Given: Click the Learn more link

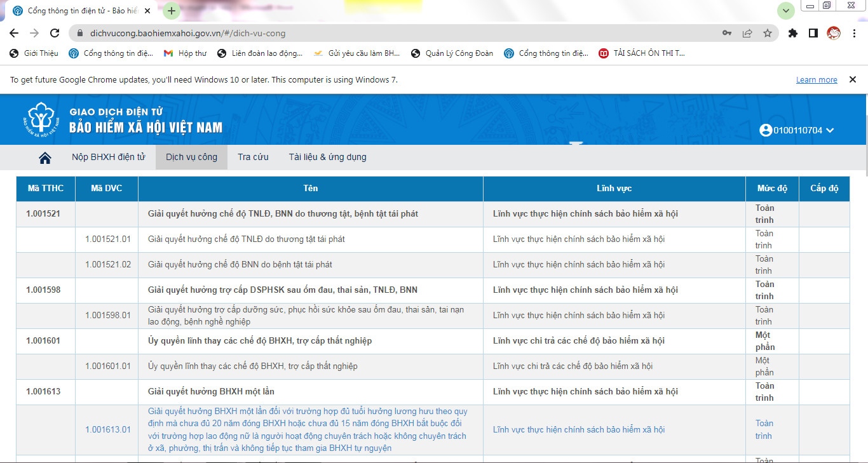Looking at the screenshot, I should (817, 80).
